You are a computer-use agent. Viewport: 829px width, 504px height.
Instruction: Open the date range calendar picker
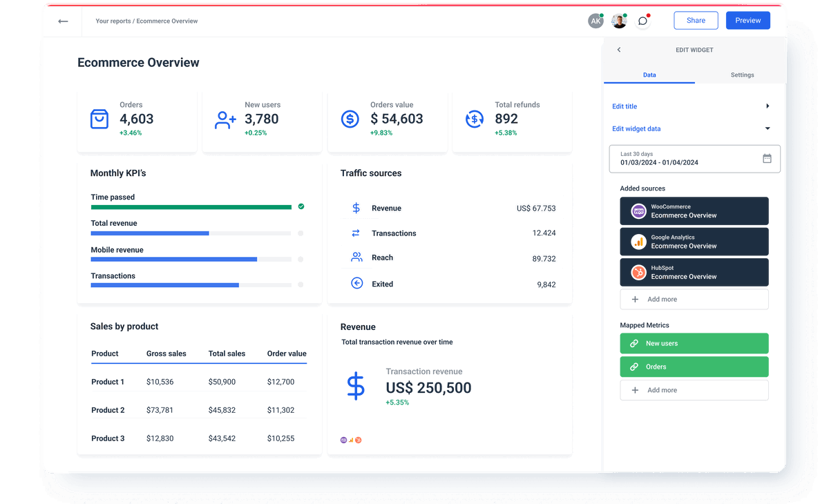click(766, 158)
